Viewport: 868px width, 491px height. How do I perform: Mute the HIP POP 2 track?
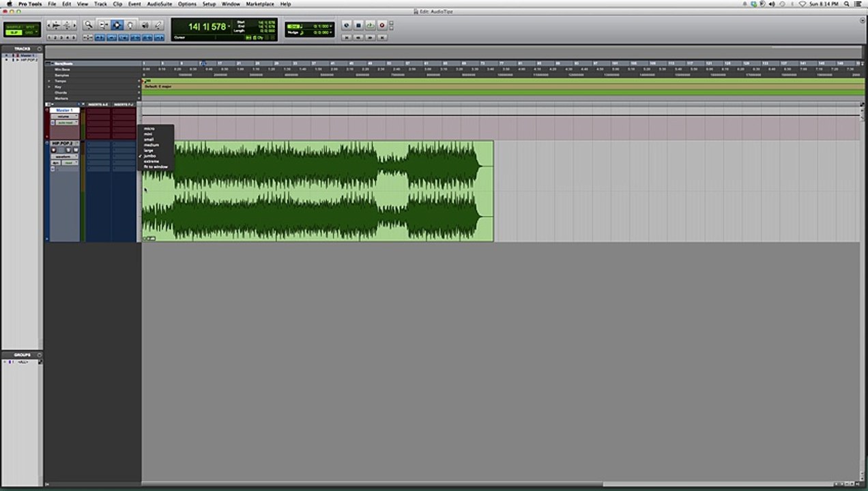pyautogui.click(x=76, y=150)
